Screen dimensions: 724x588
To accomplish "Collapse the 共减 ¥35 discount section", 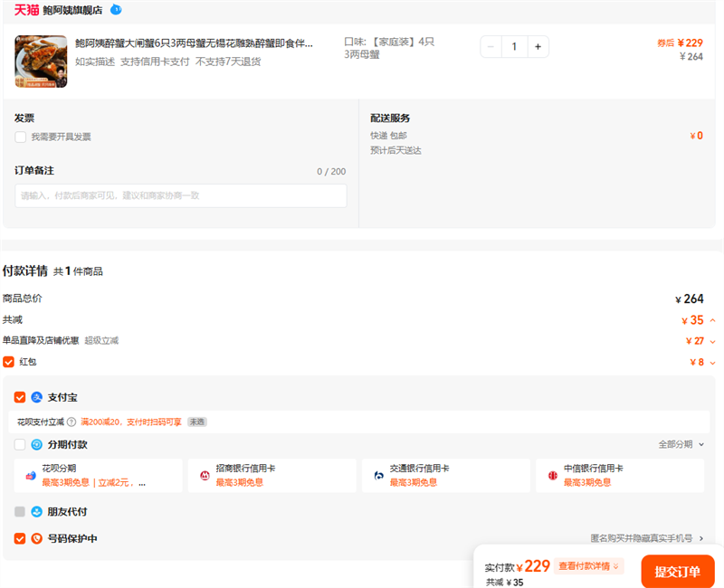I will [712, 320].
